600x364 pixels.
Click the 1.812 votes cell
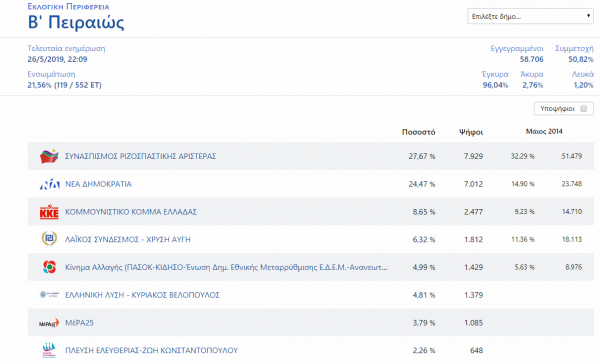click(x=473, y=240)
